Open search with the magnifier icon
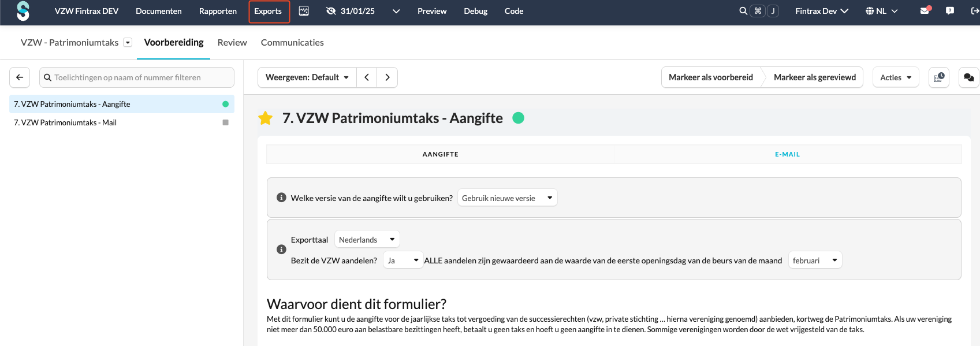The width and height of the screenshot is (980, 346). 743,11
